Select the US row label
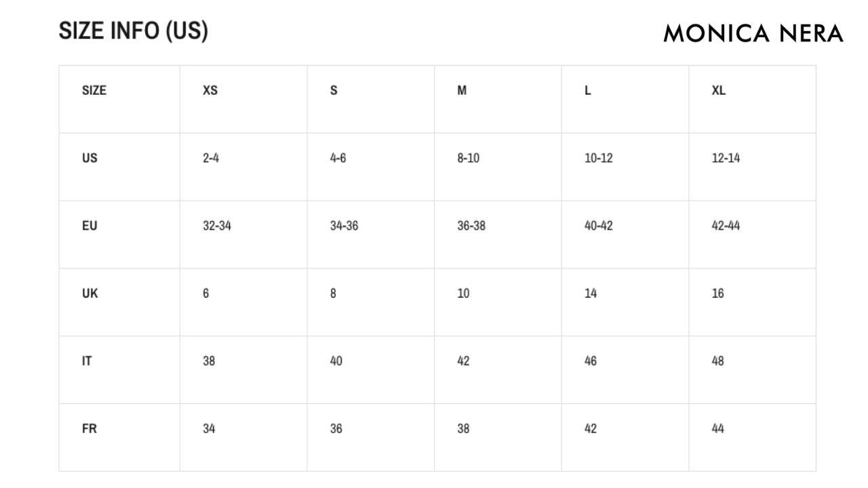This screenshot has width=868, height=488. pyautogui.click(x=90, y=158)
